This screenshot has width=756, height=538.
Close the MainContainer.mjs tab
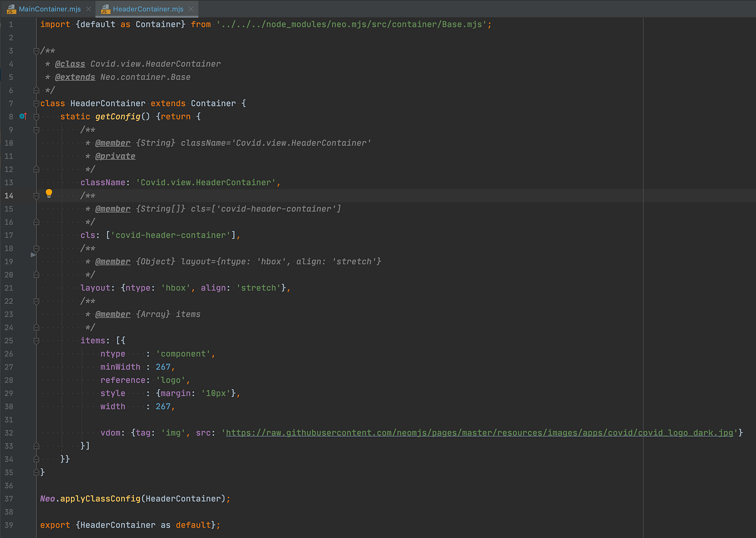[88, 9]
